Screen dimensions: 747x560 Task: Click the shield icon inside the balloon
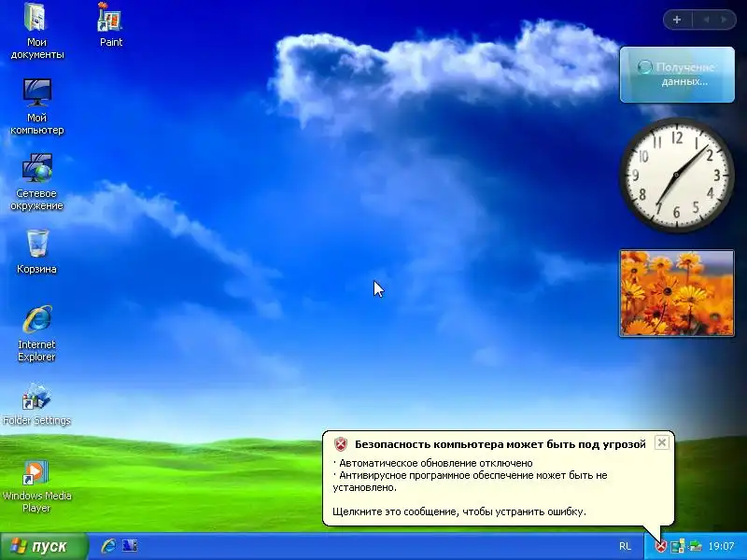[x=341, y=444]
